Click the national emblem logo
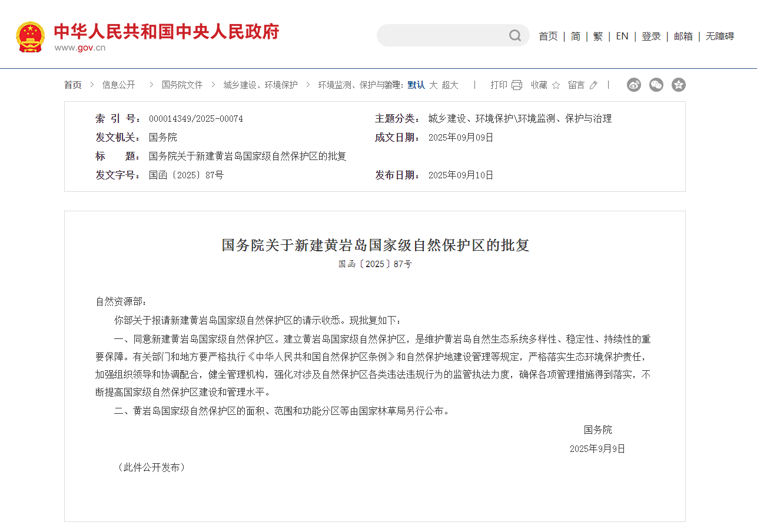This screenshot has height=532, width=757. point(31,36)
